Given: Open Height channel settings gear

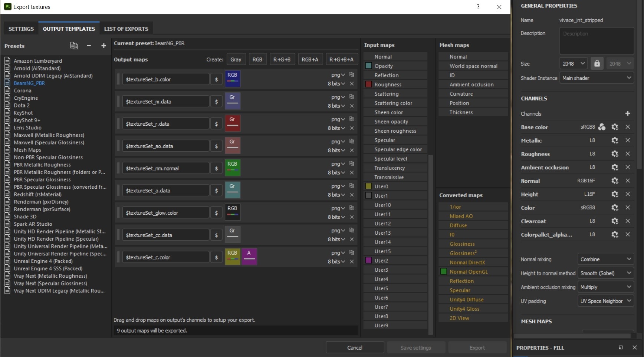Looking at the screenshot, I should pos(615,194).
